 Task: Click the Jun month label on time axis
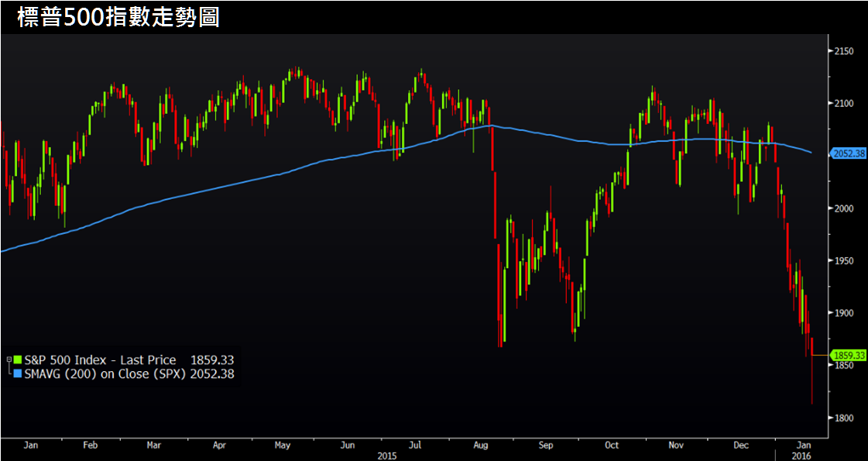(348, 446)
